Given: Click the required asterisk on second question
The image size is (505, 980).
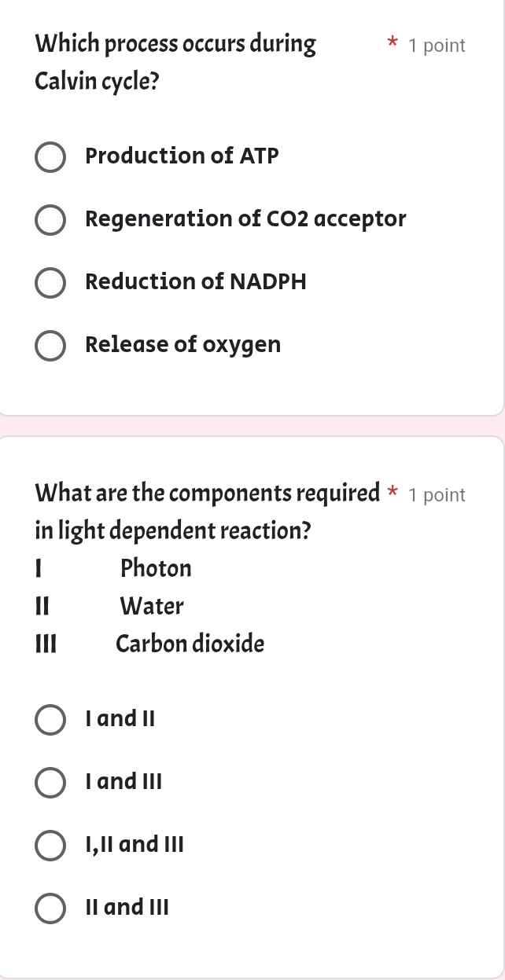Looking at the screenshot, I should [x=392, y=494].
